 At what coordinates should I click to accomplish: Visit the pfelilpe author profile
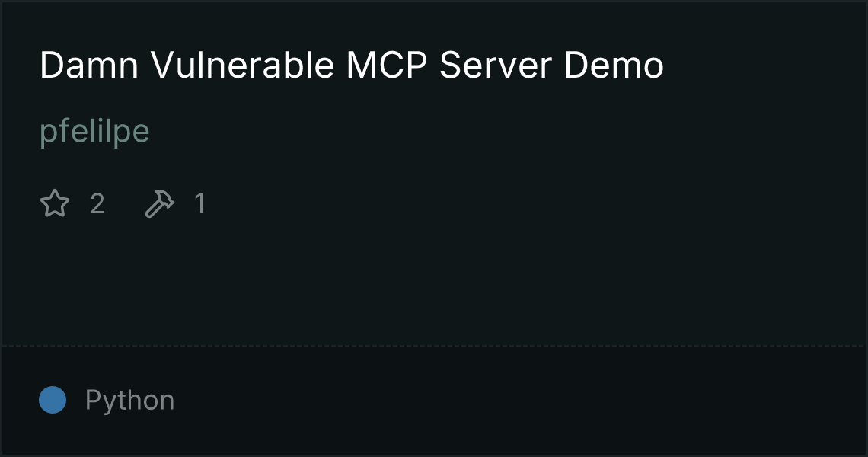(x=94, y=132)
